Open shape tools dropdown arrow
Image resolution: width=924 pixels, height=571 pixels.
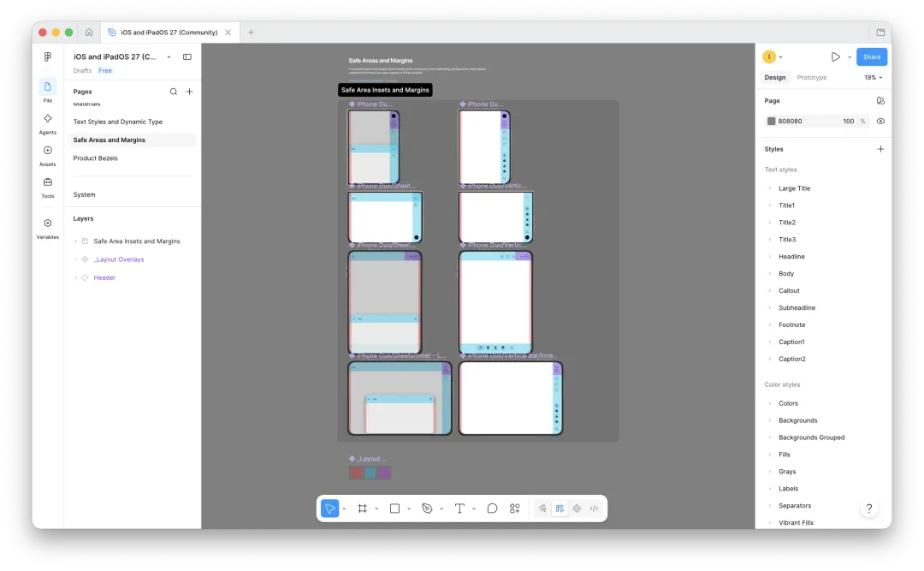(409, 509)
